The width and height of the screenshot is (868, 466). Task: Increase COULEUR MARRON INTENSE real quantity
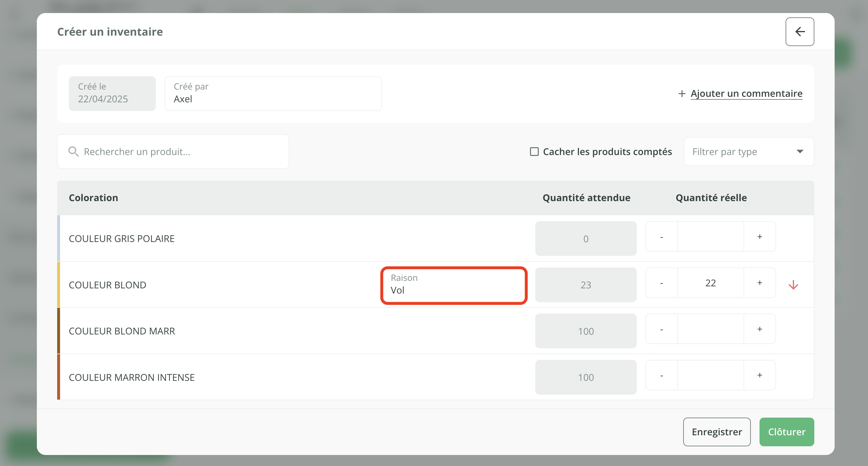pyautogui.click(x=759, y=375)
